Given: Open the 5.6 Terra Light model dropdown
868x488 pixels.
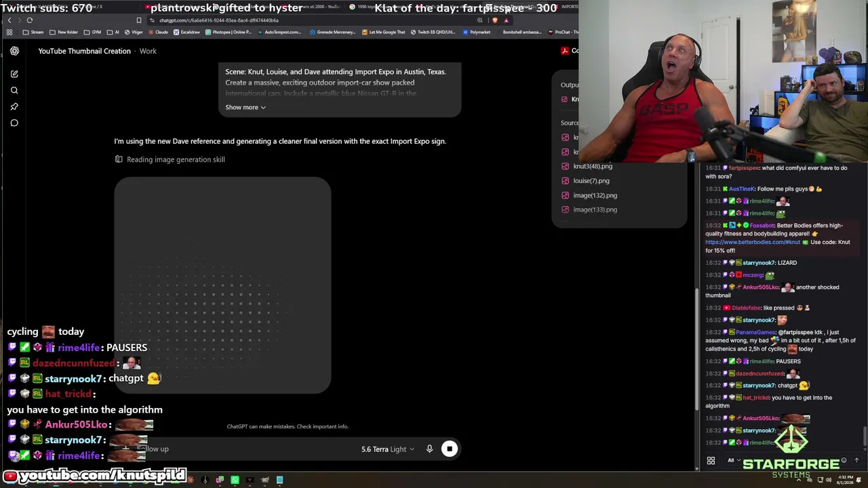Looking at the screenshot, I should click(388, 449).
